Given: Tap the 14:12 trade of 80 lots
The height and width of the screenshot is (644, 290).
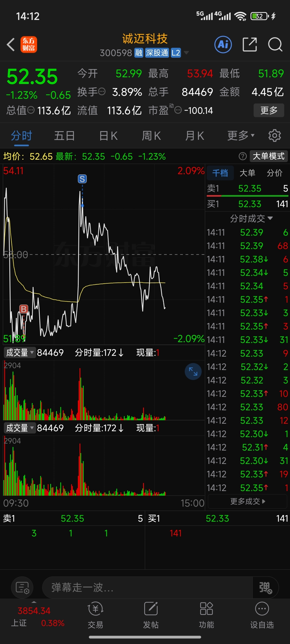Looking at the screenshot, I should click(x=248, y=407).
